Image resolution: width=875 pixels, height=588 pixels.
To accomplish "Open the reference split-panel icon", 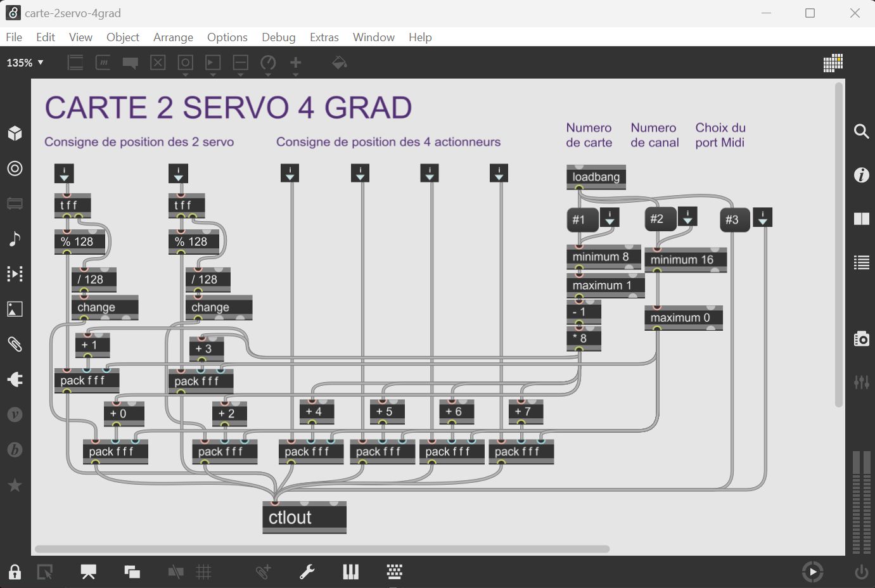I will (861, 219).
